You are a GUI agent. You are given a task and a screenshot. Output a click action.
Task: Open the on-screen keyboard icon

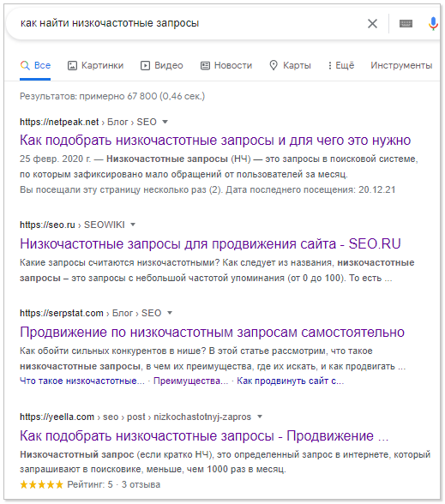[x=406, y=23]
